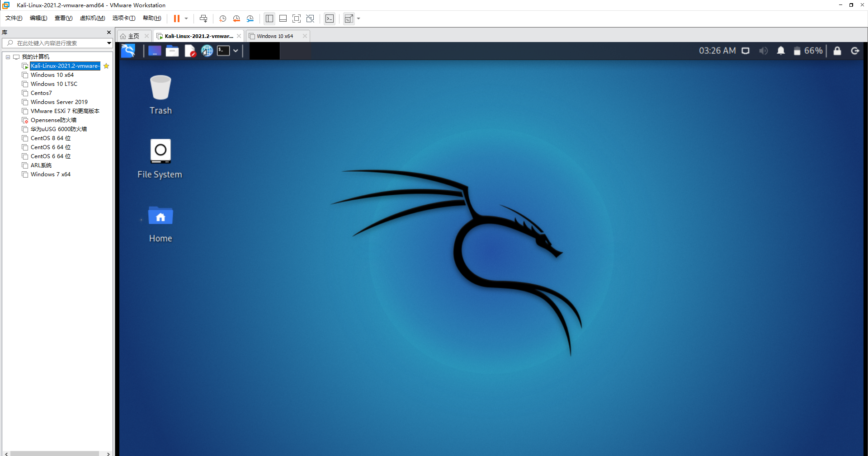Enter full screen mode
This screenshot has height=456, width=868.
(x=297, y=19)
